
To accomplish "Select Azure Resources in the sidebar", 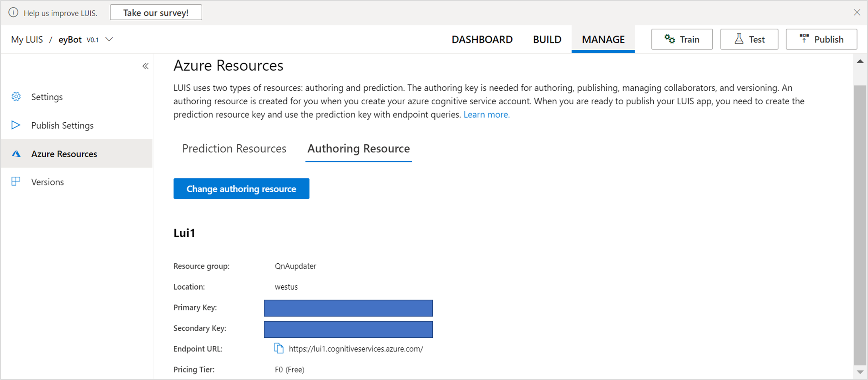I will point(77,154).
